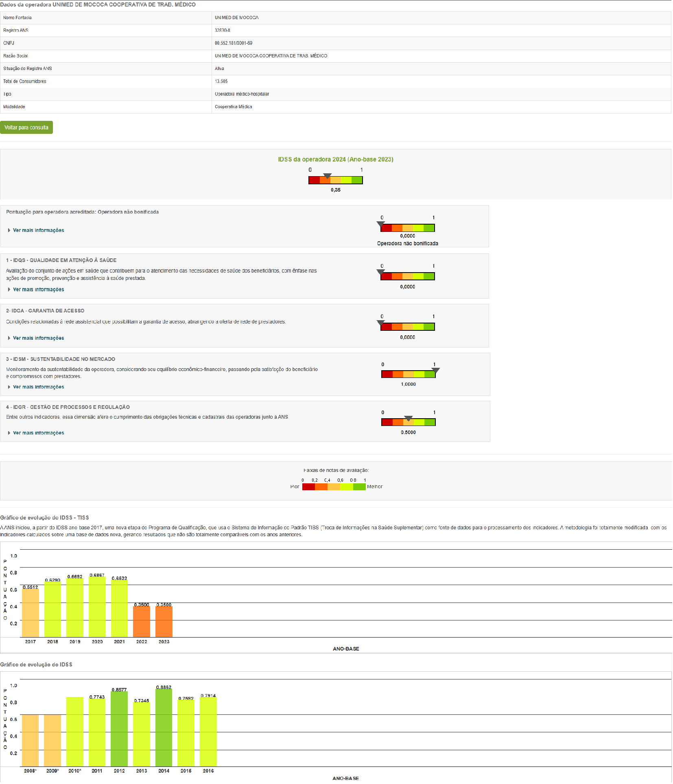Click the 0,35 score under the IDSS gauge
Viewport: 673px width, 784px height.
coord(336,190)
